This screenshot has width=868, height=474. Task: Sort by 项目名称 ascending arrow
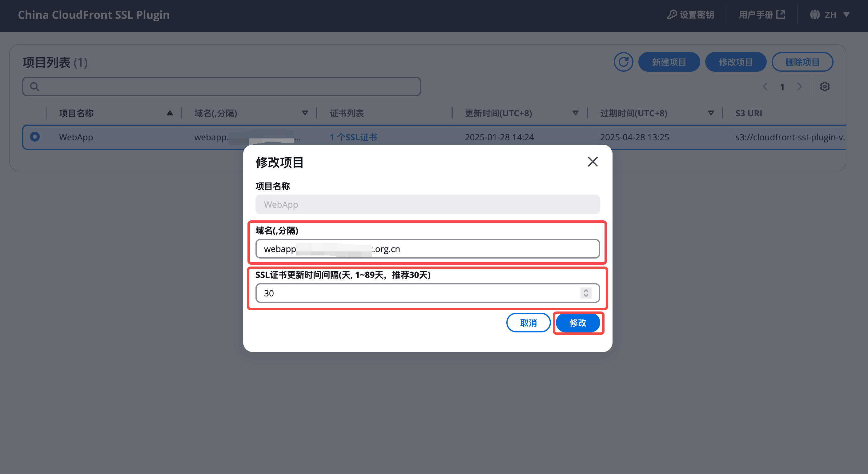click(170, 113)
